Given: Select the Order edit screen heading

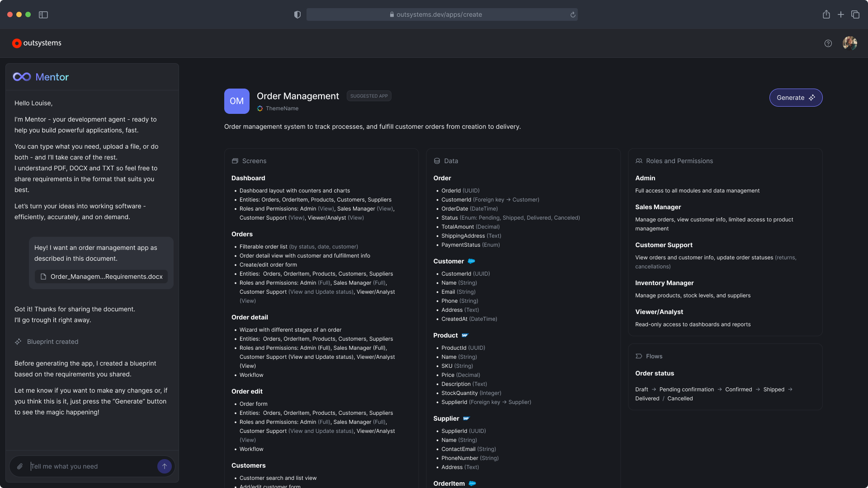Looking at the screenshot, I should [x=247, y=391].
